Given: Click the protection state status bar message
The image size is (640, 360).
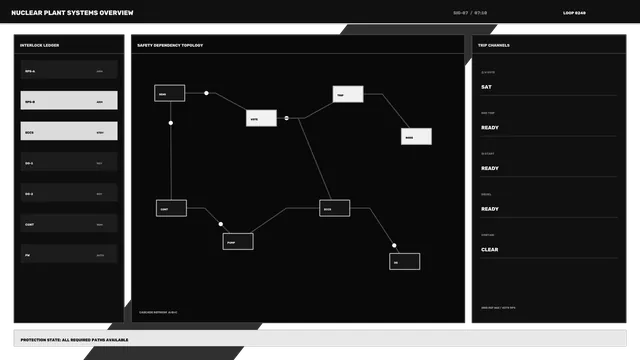Looking at the screenshot, I should point(74,340).
